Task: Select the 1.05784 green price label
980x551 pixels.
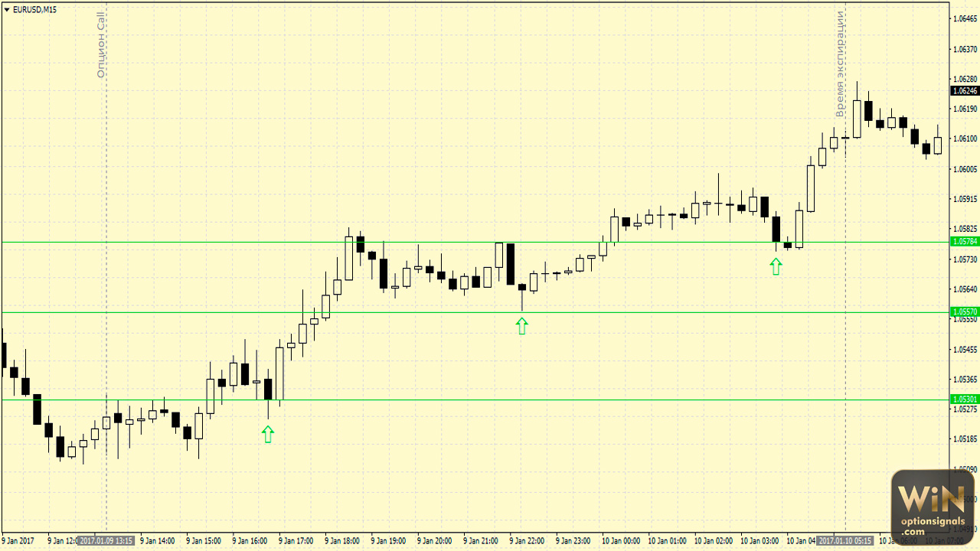Action: point(964,242)
